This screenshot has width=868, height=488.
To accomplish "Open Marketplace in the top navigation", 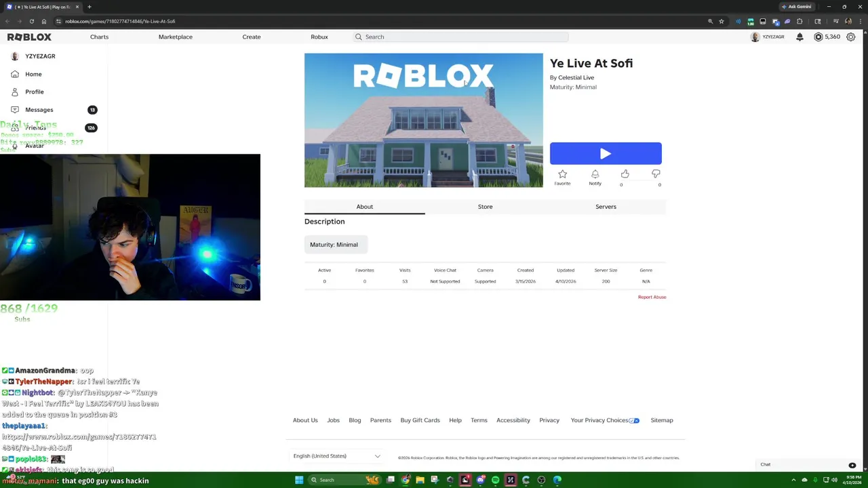I will click(x=176, y=37).
